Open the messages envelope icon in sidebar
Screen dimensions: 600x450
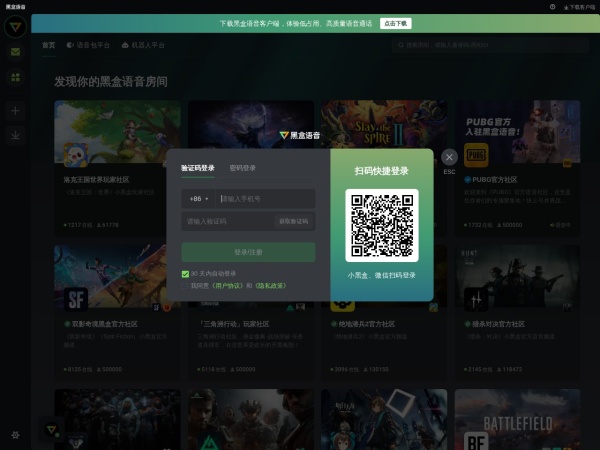click(x=15, y=52)
